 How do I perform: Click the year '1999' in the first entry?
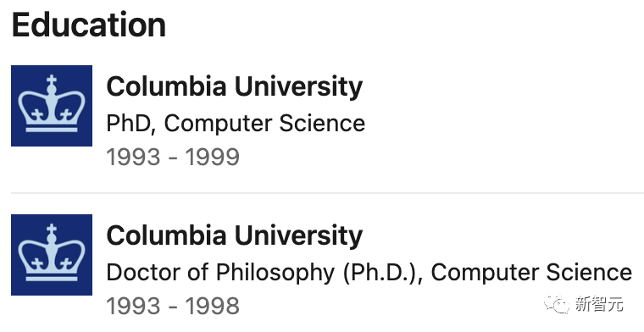coord(213,158)
